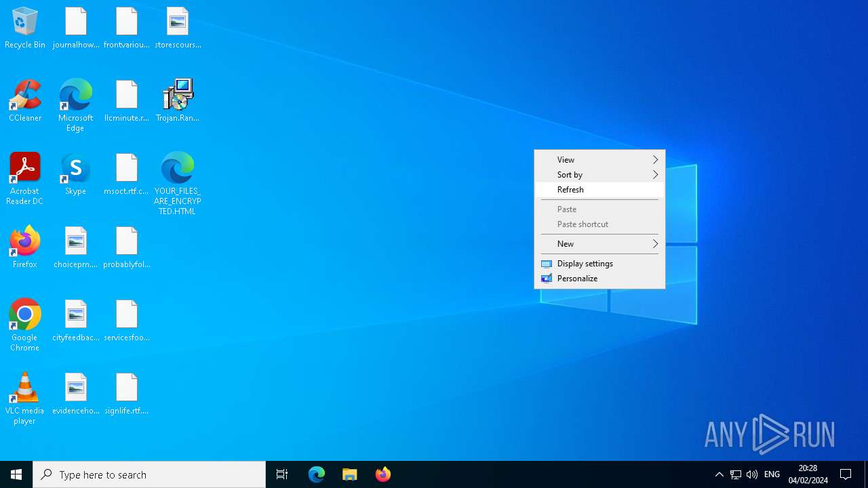Select the servicesfoo file icon

click(x=127, y=321)
